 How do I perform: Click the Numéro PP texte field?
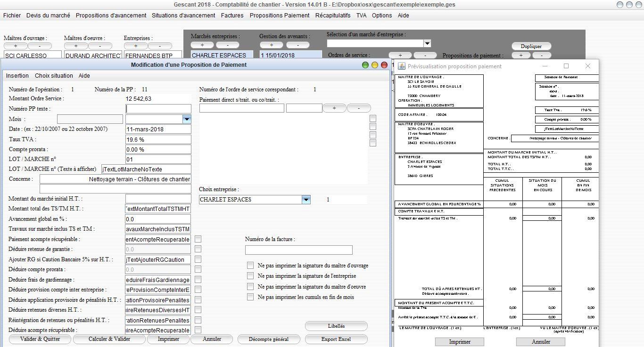[158, 109]
